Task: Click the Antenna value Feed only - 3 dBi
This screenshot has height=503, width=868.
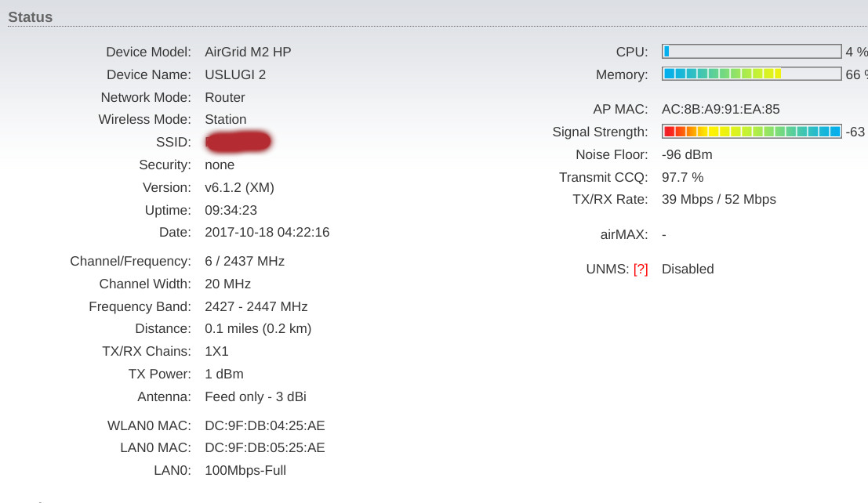Action: click(x=256, y=396)
